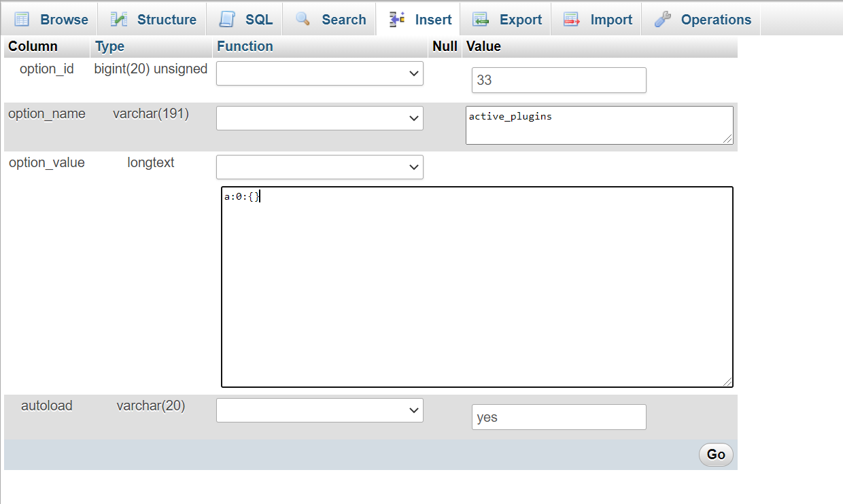Click the option_name textarea resize handle
The image size is (843, 504).
pyautogui.click(x=728, y=139)
